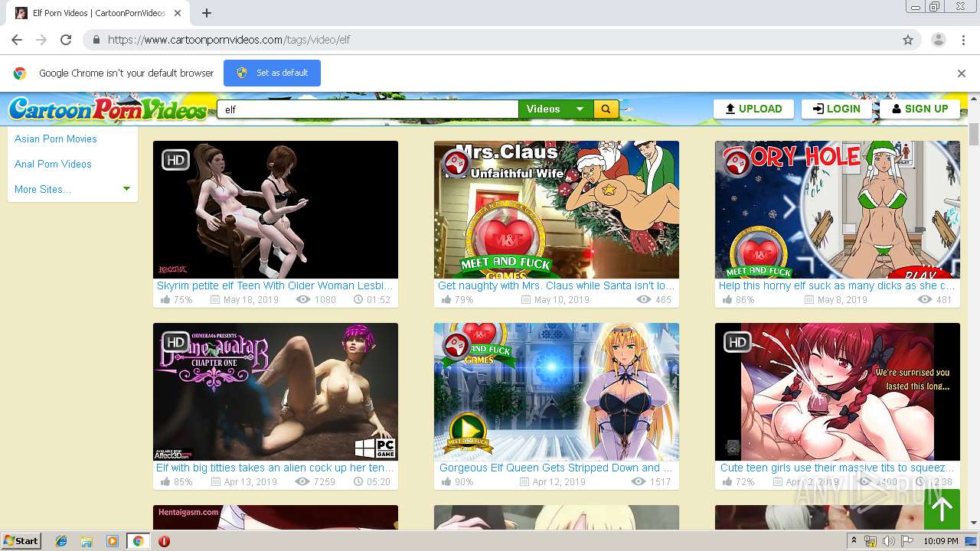Click the UPLOAD button
The image size is (980, 551).
click(753, 109)
